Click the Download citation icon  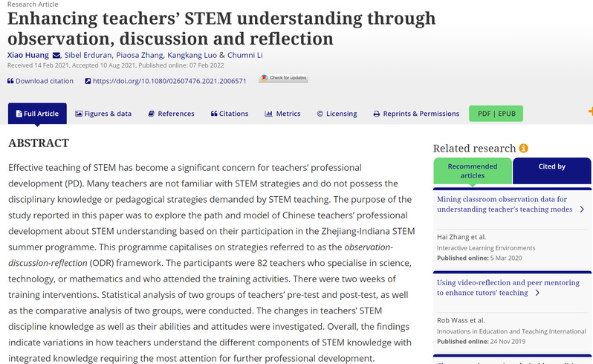click(11, 81)
